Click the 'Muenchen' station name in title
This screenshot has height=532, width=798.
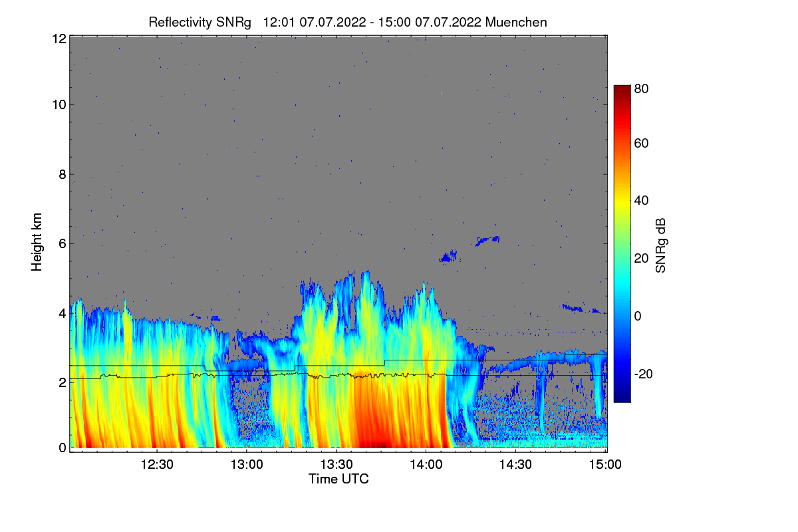pos(516,22)
